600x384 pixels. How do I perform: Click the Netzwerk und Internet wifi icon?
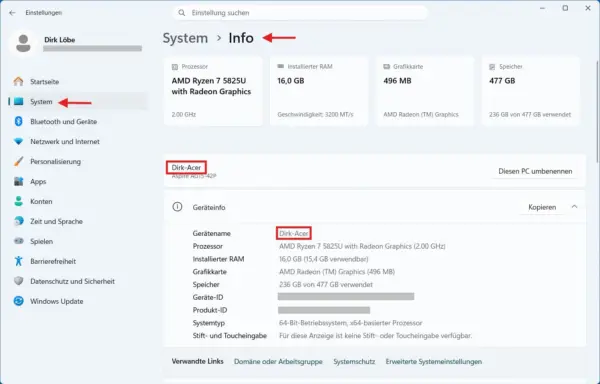(x=18, y=141)
